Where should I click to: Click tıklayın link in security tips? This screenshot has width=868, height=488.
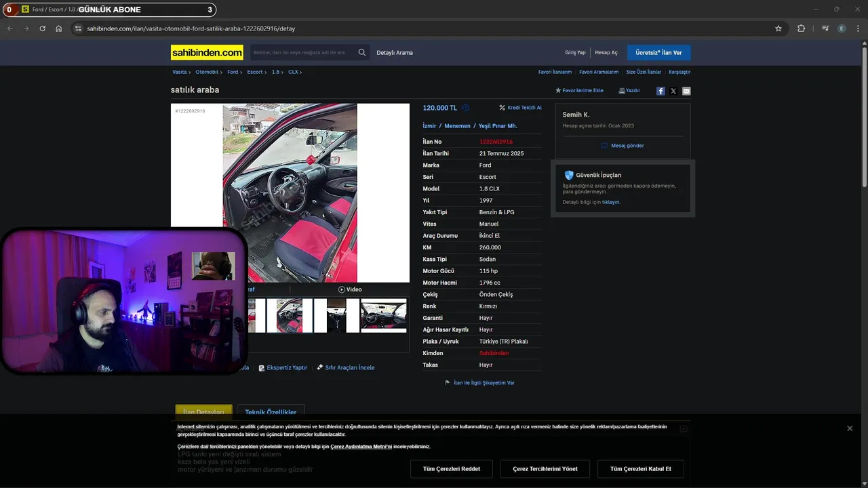tap(611, 202)
